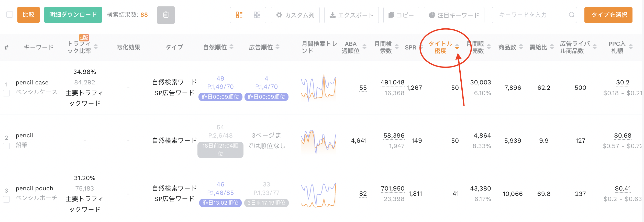Click monthly searches 701,950 value
This screenshot has height=222, width=644.
click(x=393, y=188)
